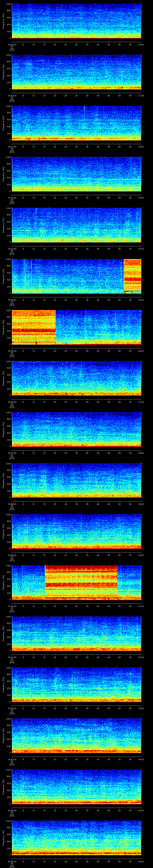
Task: Open the 18:38:00 spectrogram panel
Action: (x=76, y=480)
